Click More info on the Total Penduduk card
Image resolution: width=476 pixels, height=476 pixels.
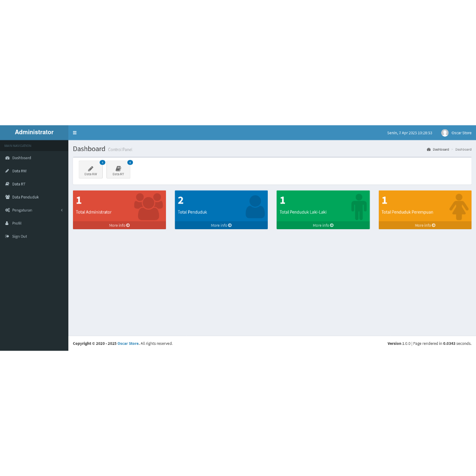pos(221,225)
